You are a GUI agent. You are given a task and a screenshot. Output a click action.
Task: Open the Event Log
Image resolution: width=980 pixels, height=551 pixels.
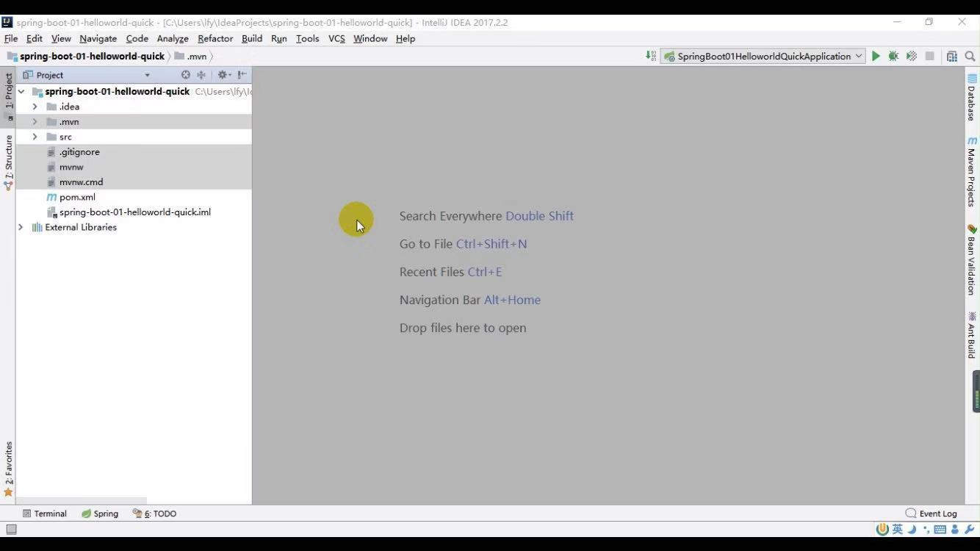[932, 514]
